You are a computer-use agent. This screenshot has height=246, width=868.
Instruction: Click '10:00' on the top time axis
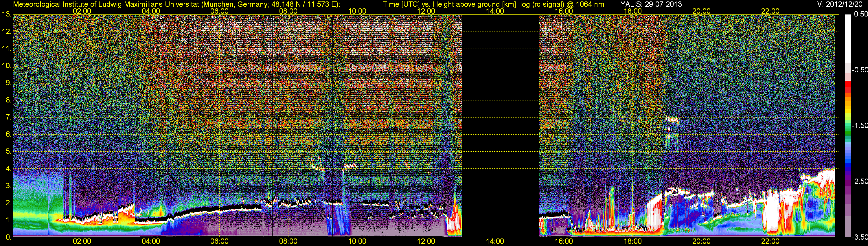pyautogui.click(x=357, y=11)
